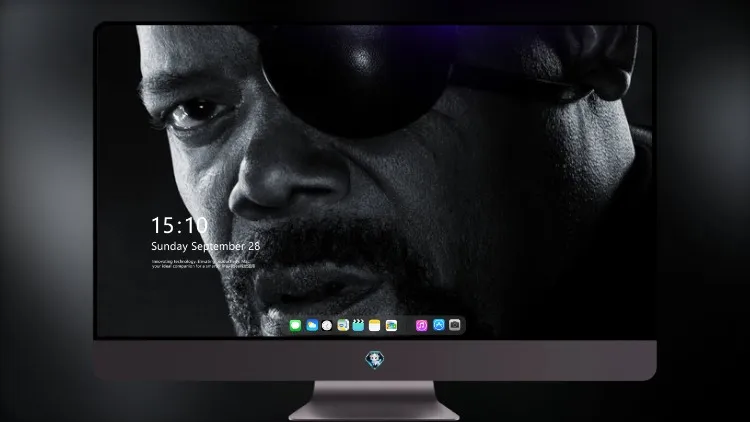The image size is (750, 422).
Task: Click the 15:10 clock display
Action: pyautogui.click(x=179, y=225)
